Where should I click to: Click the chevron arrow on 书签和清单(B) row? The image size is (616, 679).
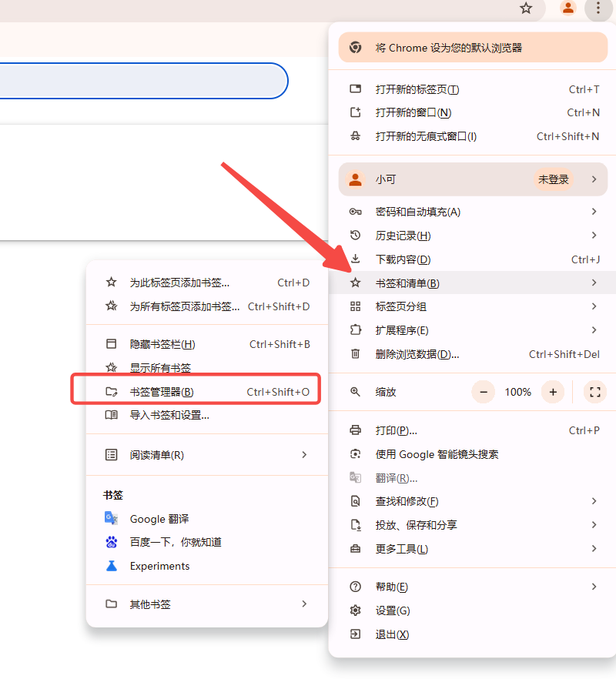pos(594,283)
